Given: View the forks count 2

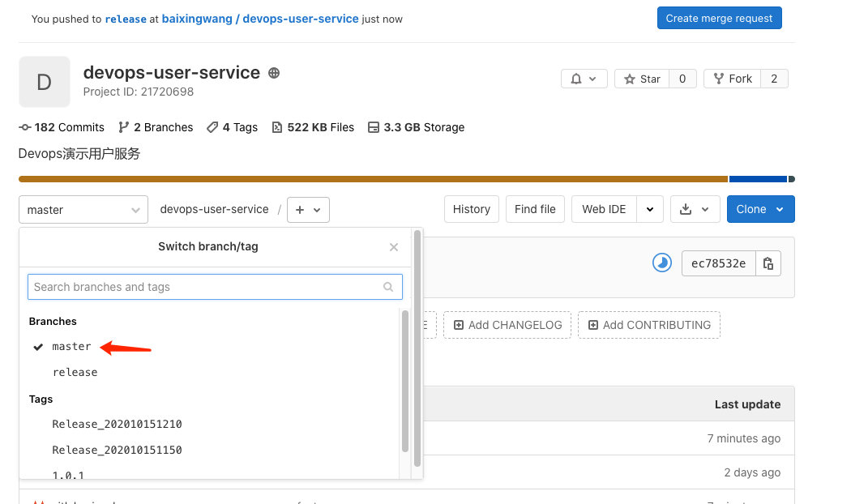Looking at the screenshot, I should pyautogui.click(x=774, y=79).
